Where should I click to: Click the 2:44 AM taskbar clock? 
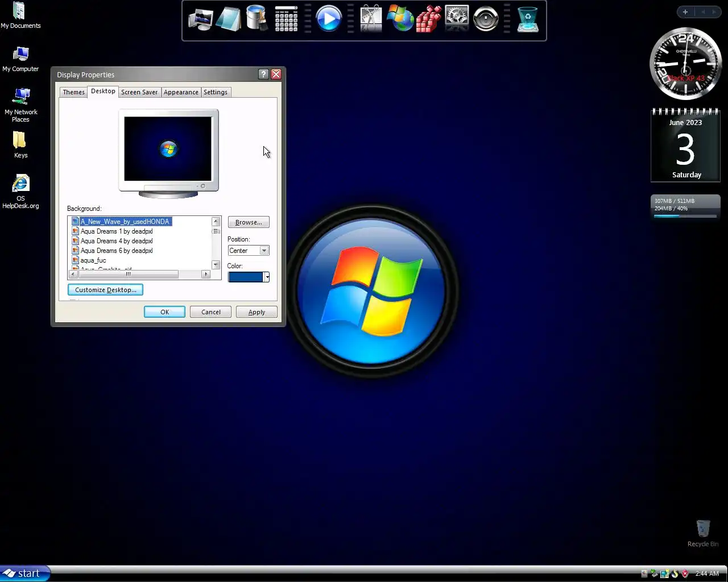(707, 573)
